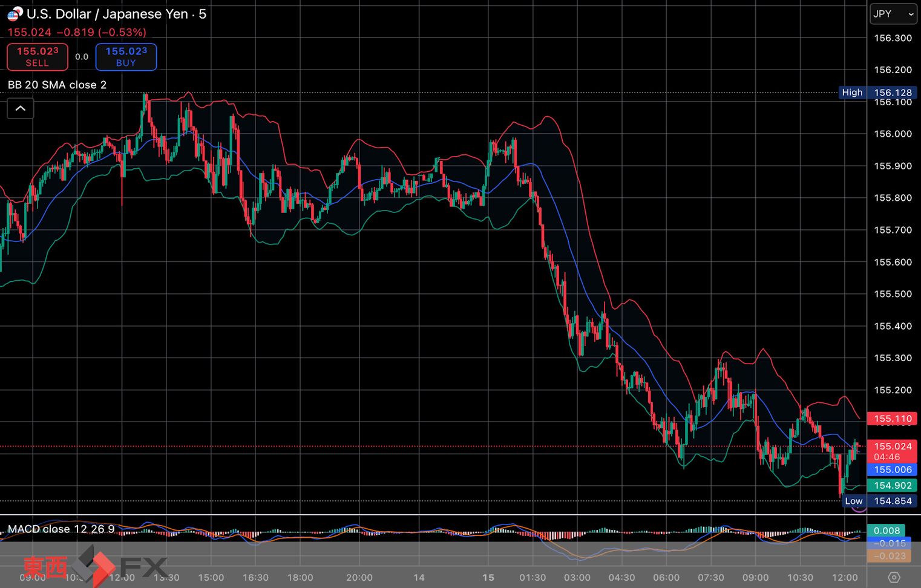Click the red 155.110 upper band tag
Viewport: 921px width, 588px height.
(x=893, y=419)
